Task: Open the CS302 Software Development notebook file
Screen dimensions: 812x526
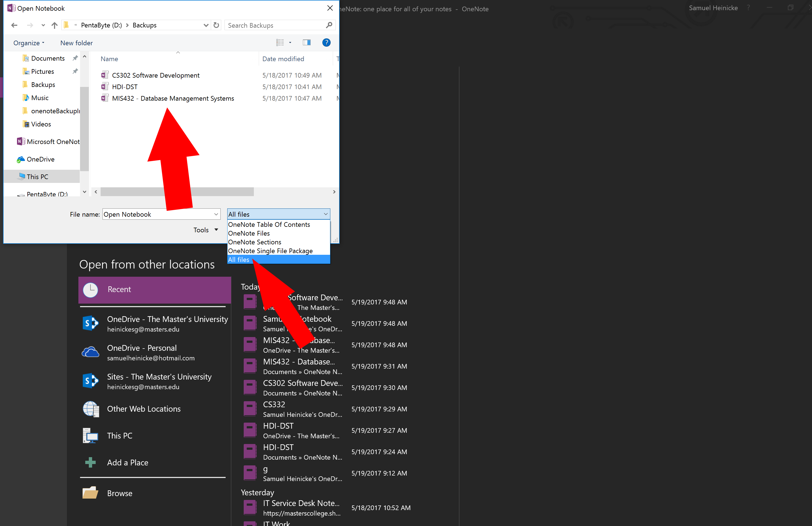Action: (x=156, y=75)
